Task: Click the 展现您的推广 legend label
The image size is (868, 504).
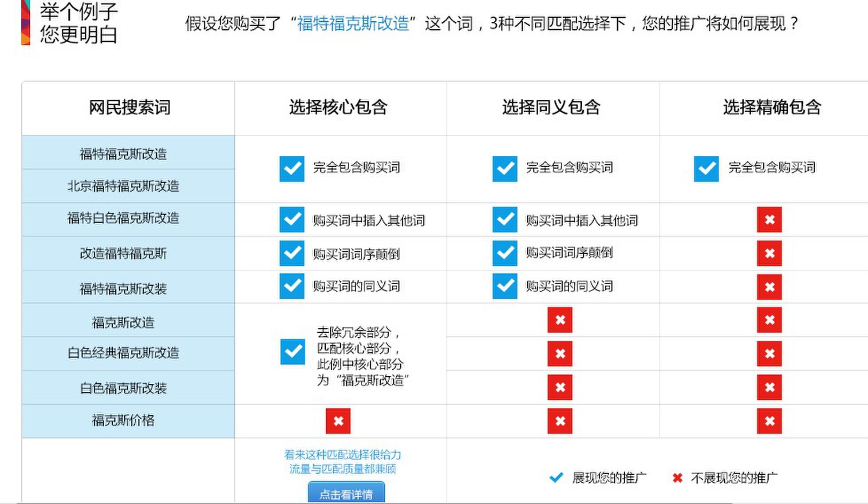Action: [x=609, y=478]
